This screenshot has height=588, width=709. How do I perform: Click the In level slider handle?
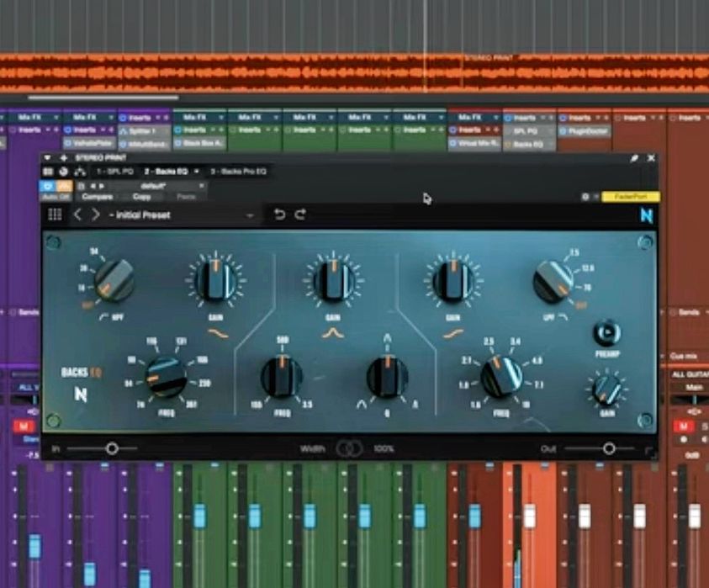112,448
